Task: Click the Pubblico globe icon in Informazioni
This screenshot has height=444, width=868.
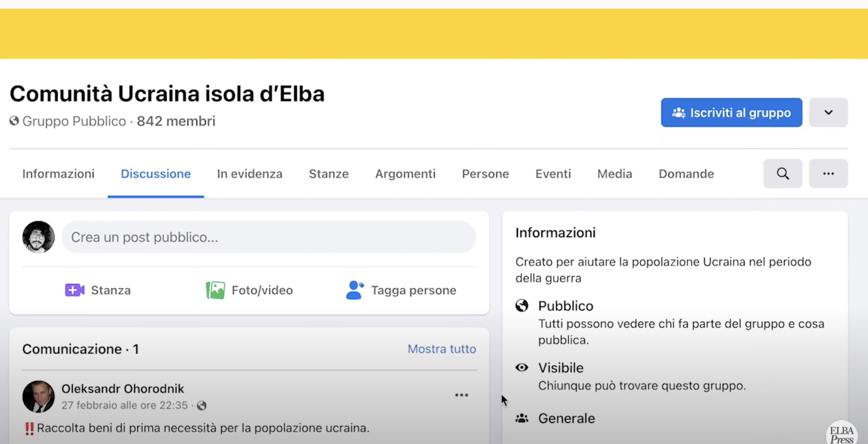Action: 522,305
